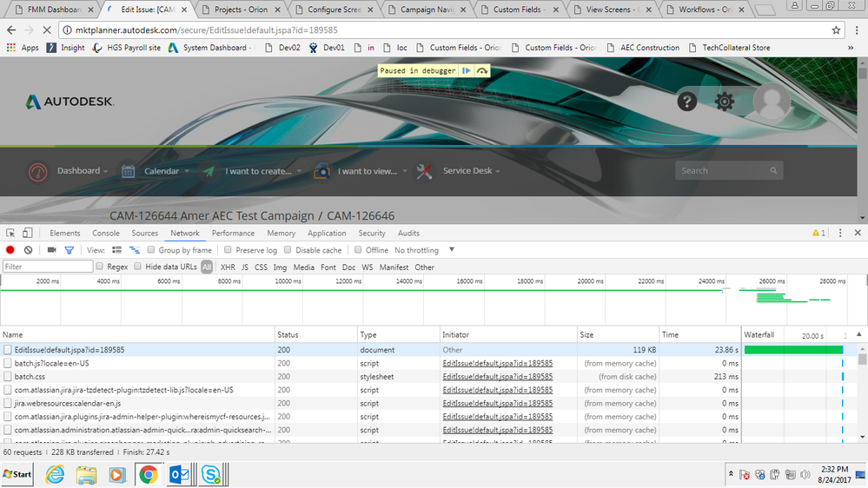868x488 pixels.
Task: Bookmark this page with star icon
Action: [836, 30]
